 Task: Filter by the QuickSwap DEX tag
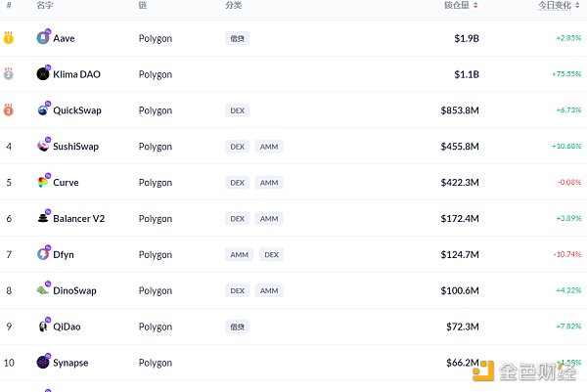coord(238,110)
